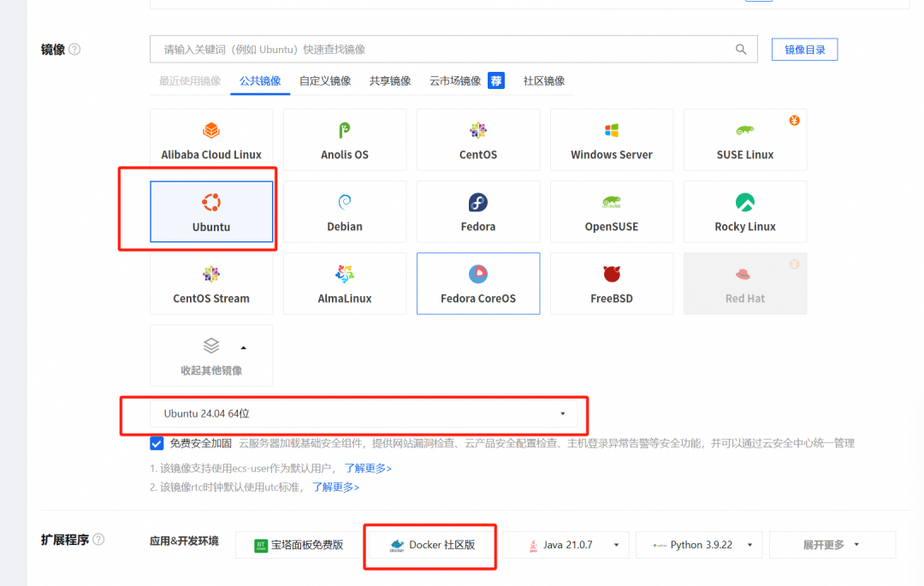Image resolution: width=924 pixels, height=586 pixels.
Task: Open the 共享镜像 tab
Action: tap(390, 80)
